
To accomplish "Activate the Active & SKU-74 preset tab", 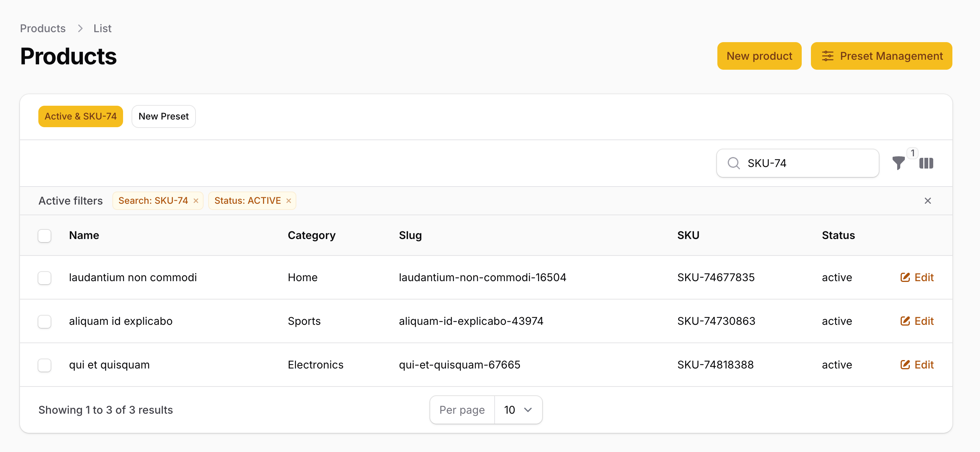I will point(81,116).
